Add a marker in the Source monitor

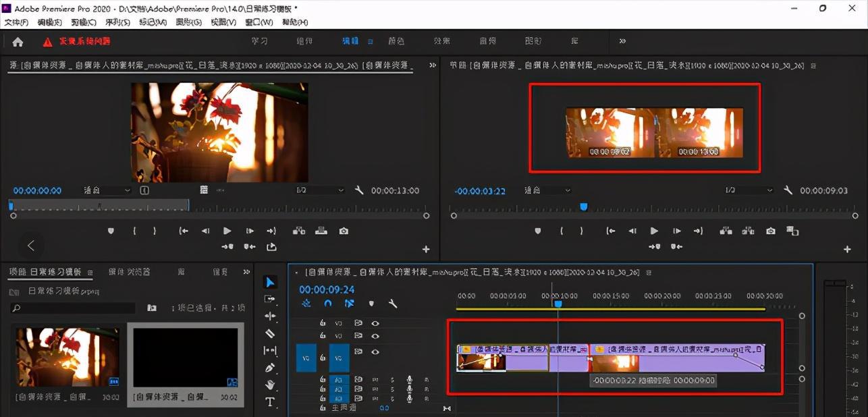[111, 231]
